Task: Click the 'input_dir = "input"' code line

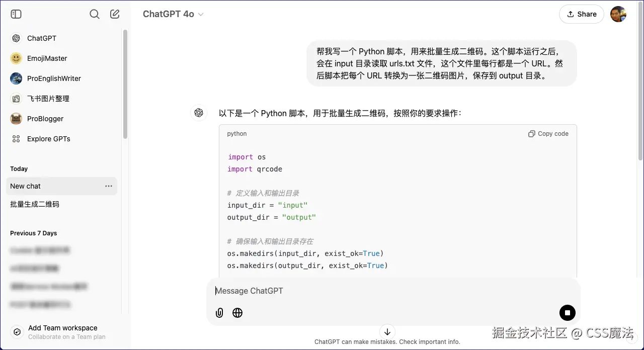Action: tap(267, 205)
